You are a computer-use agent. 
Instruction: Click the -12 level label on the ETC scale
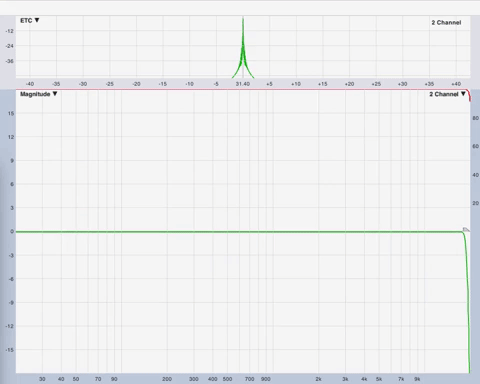[x=10, y=31]
